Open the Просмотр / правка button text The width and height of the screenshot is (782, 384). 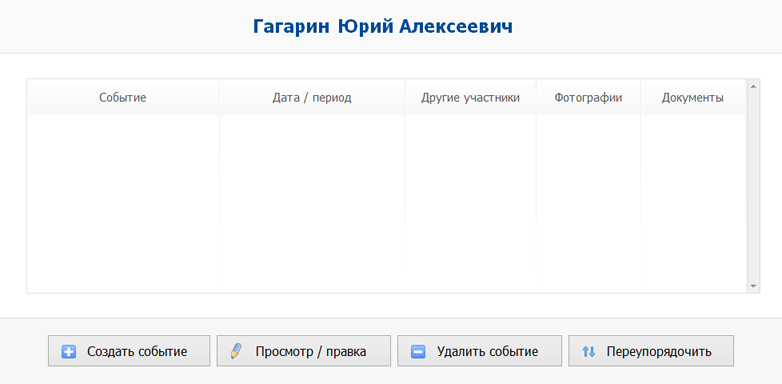coord(311,352)
